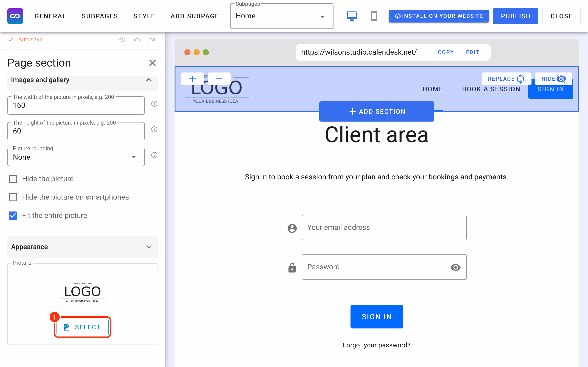The width and height of the screenshot is (588, 367).
Task: Enable Hide the picture checkbox
Action: [x=13, y=179]
